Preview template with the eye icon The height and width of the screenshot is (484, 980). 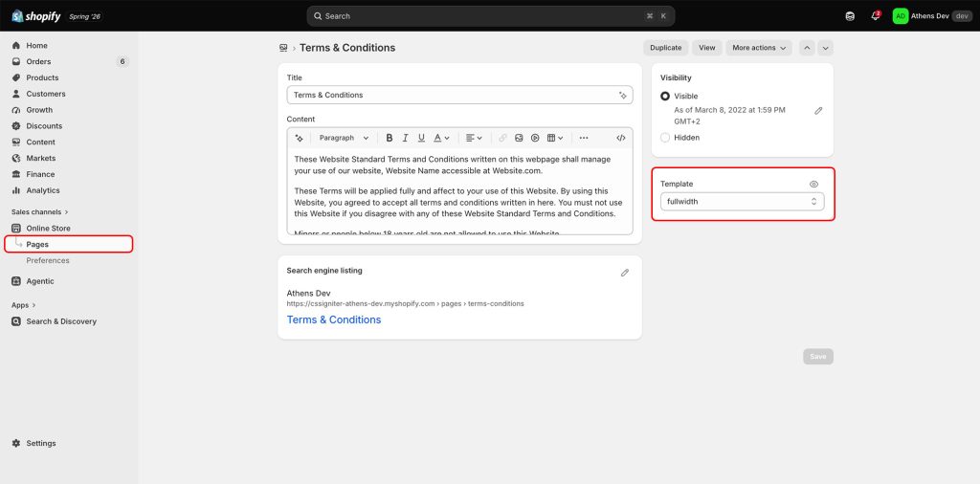(813, 185)
